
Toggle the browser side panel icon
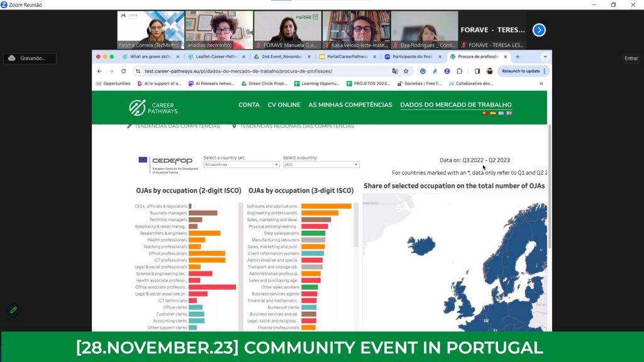coord(477,71)
